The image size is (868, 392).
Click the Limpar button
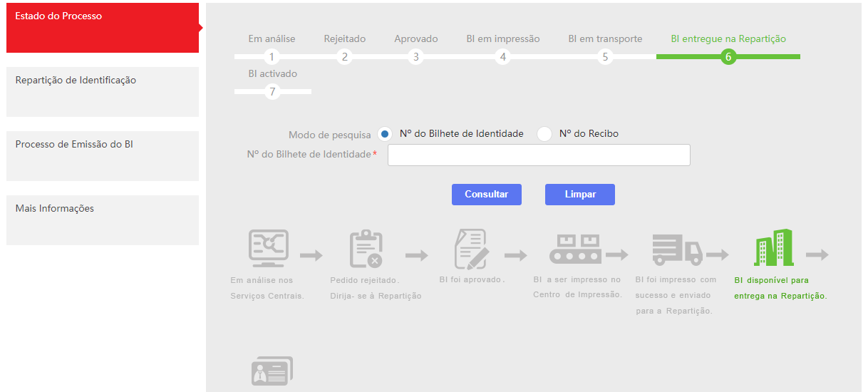coord(580,195)
